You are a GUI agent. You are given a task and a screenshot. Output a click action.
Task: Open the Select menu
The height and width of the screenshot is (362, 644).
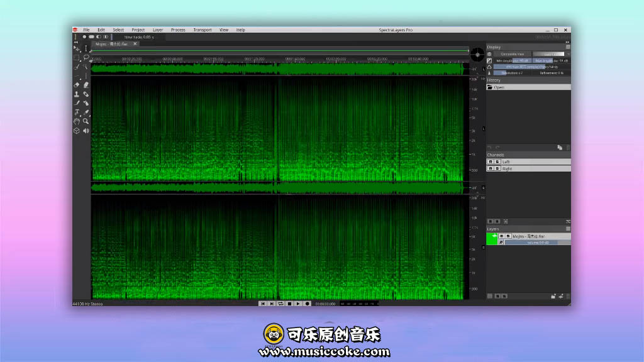pos(118,30)
